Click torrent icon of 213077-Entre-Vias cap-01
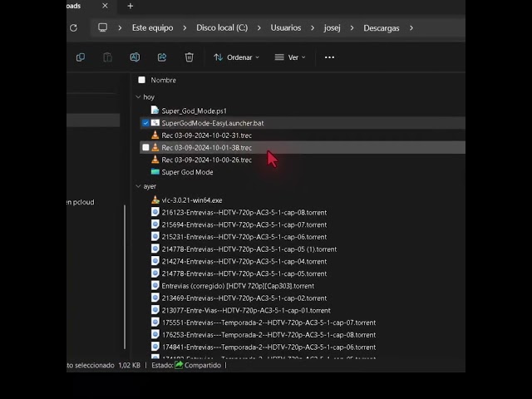The height and width of the screenshot is (399, 532). [155, 310]
